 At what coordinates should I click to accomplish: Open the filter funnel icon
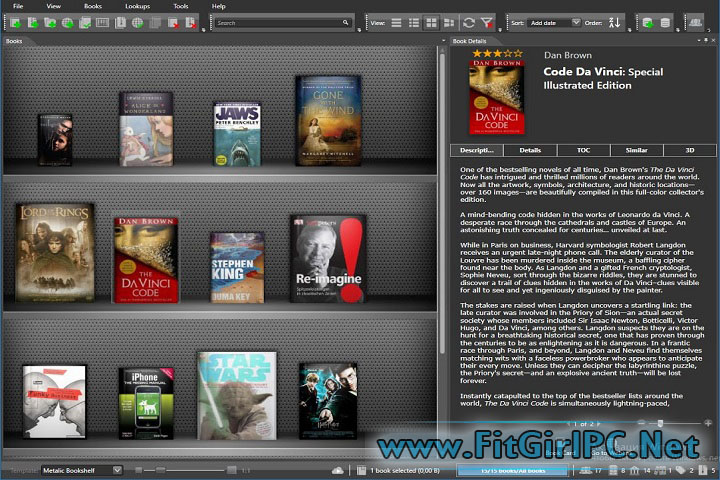486,22
